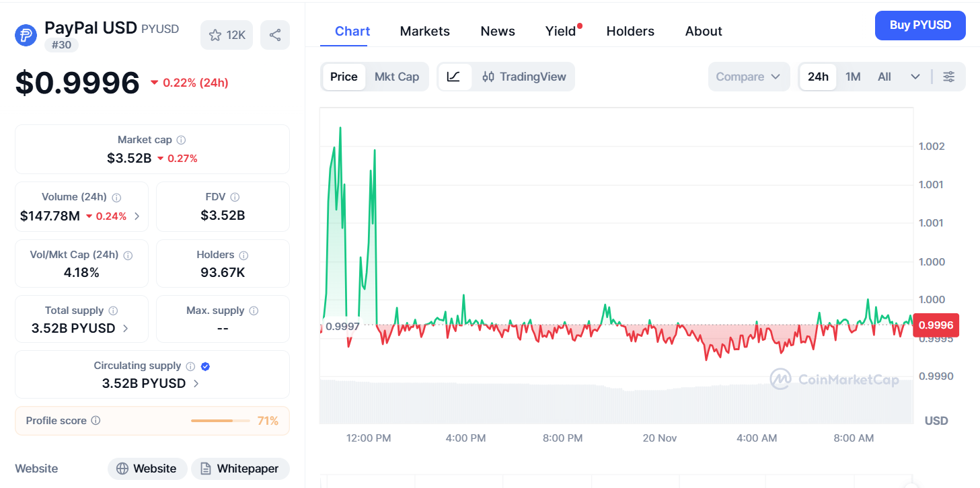Click the PayPal USD logo icon

[26, 36]
